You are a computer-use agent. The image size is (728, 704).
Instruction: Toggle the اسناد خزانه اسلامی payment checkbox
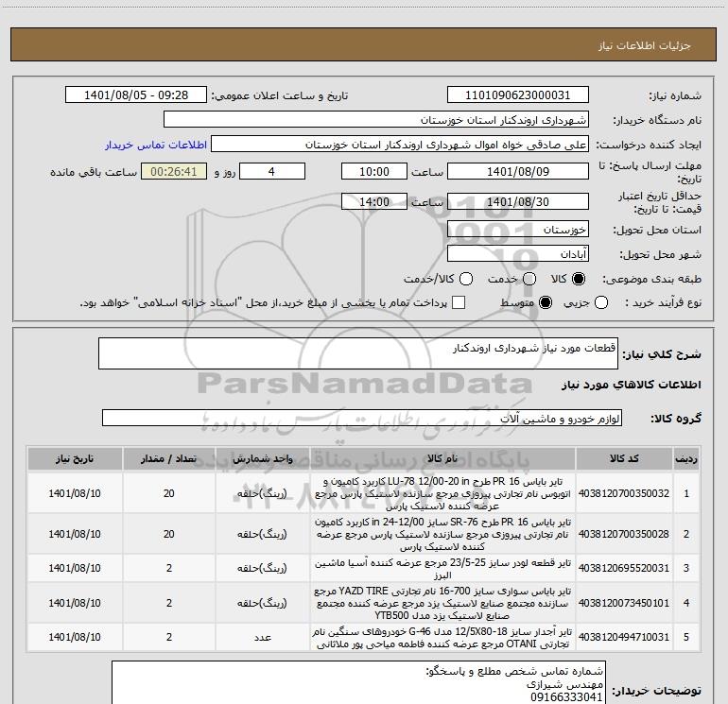(459, 302)
